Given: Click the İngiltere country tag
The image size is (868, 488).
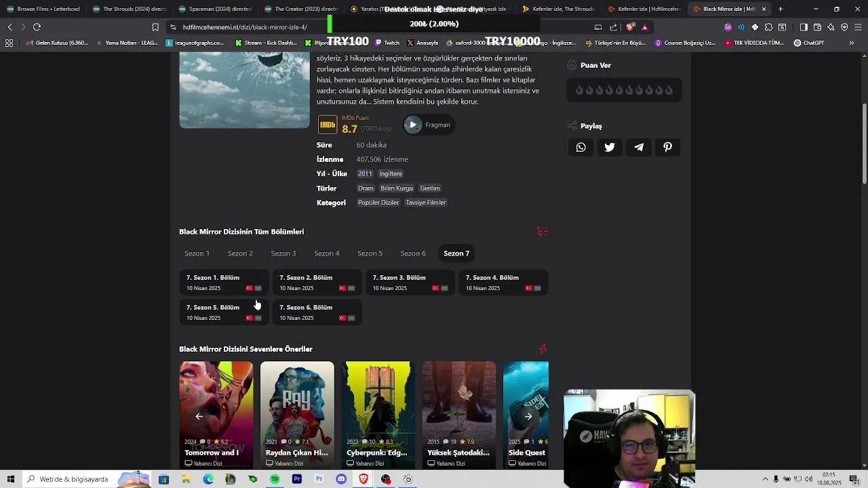Looking at the screenshot, I should click(391, 174).
